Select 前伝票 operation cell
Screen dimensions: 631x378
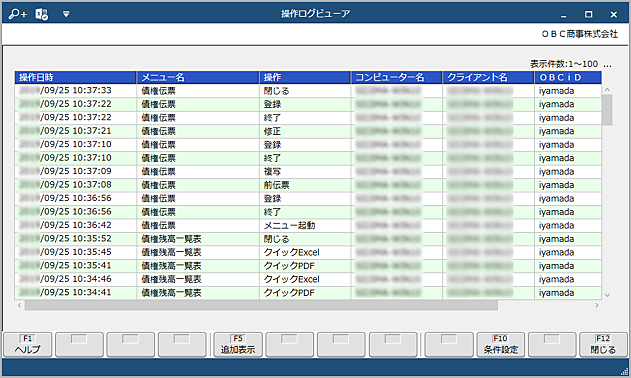[305, 185]
